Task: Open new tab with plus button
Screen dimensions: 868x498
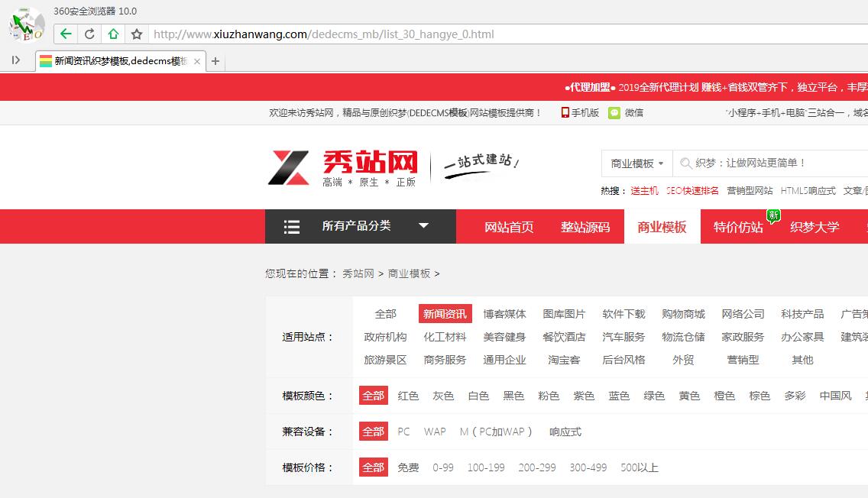Action: coord(215,61)
